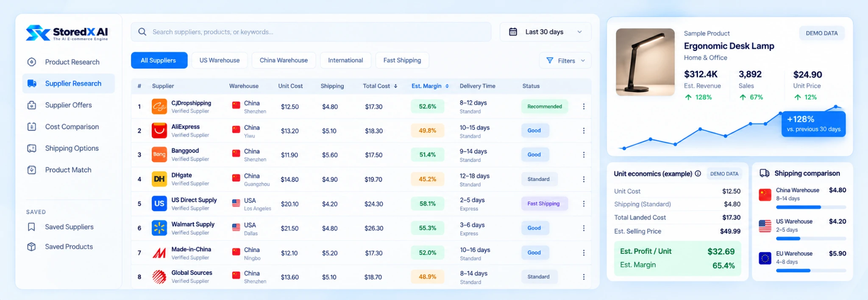Open the more options menu for US Direct Supply
Viewport: 868px width, 300px height.
coord(584,204)
